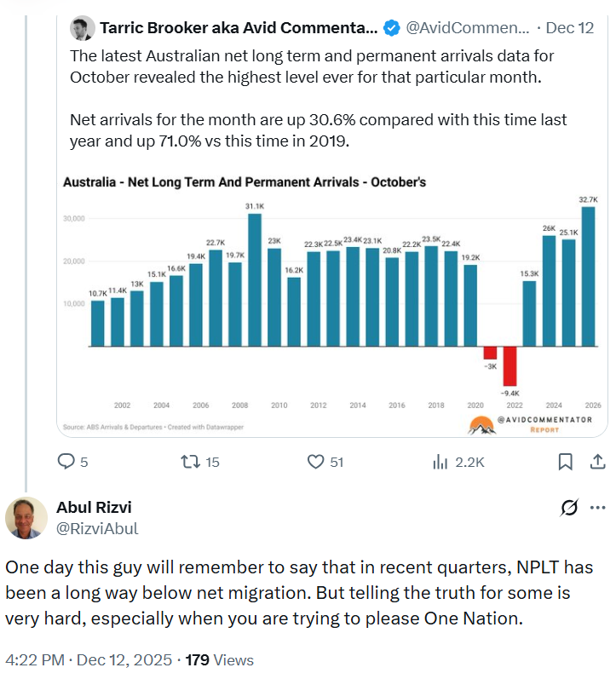616x679 pixels.
Task: Click the share icon on quoted tweet
Action: (x=597, y=461)
